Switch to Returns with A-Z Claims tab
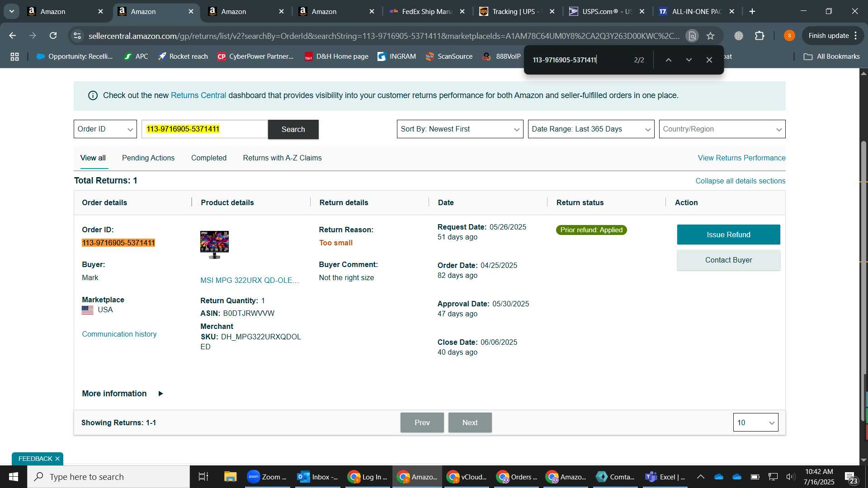 (282, 158)
